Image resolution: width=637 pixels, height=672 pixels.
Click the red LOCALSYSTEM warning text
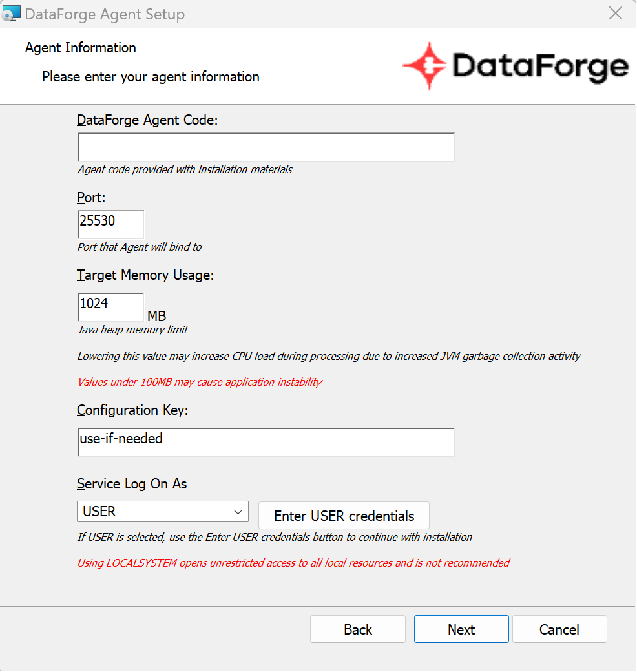pyautogui.click(x=293, y=563)
